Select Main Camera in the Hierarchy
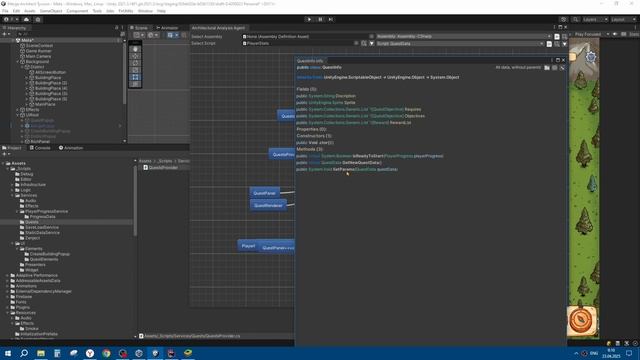The image size is (640, 360). (x=38, y=56)
